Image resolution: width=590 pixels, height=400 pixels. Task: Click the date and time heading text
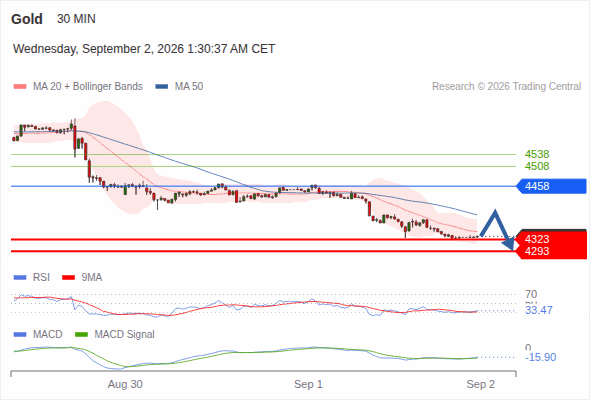click(144, 49)
